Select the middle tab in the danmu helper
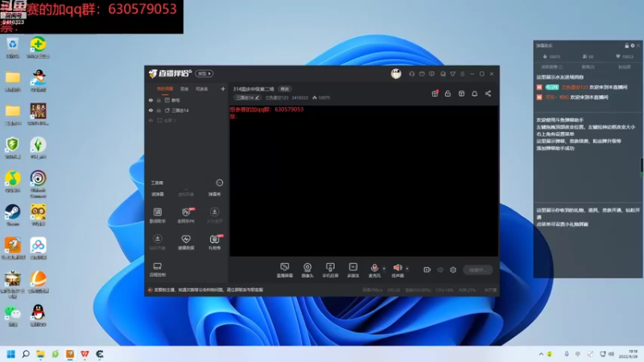644x362 pixels. tap(588, 67)
